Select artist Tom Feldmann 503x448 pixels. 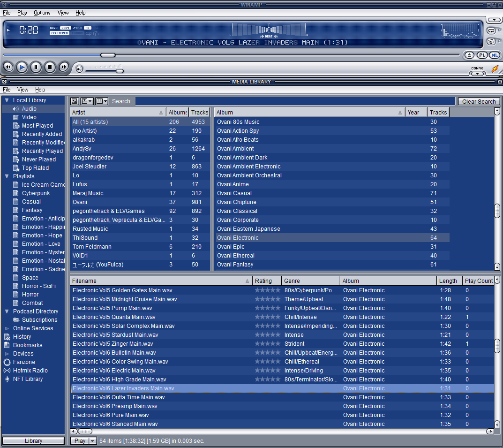click(x=140, y=247)
